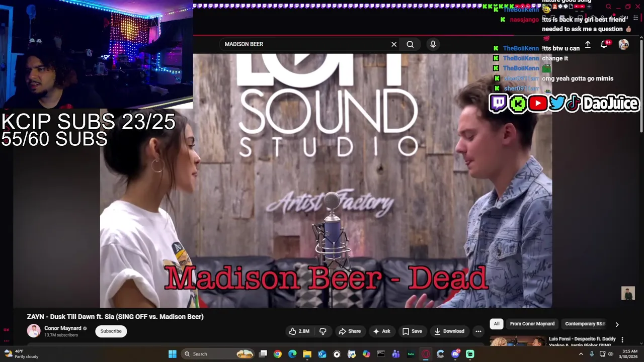Open the Windows Start menu
The width and height of the screenshot is (644, 362).
[172, 354]
